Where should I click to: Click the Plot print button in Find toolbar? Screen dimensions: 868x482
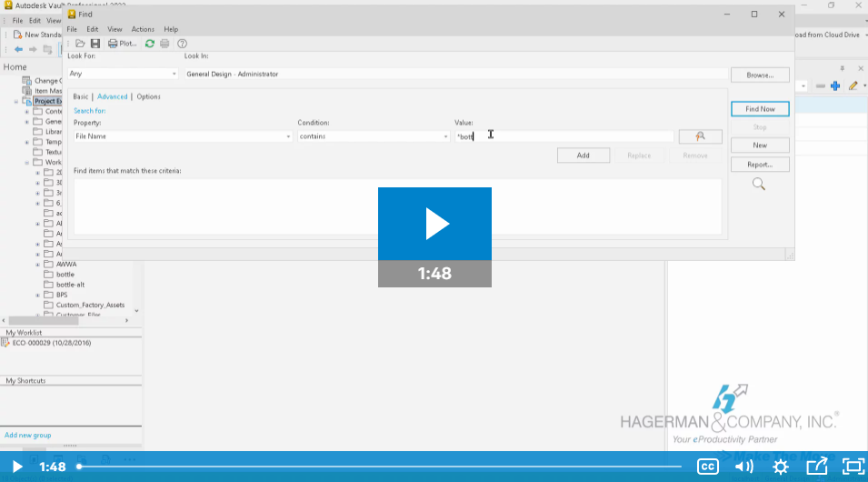[x=123, y=44]
